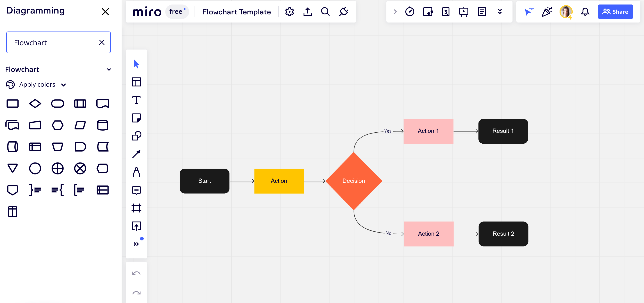This screenshot has height=303, width=644.
Task: Collapse the Flowchart shapes section
Action: [109, 70]
